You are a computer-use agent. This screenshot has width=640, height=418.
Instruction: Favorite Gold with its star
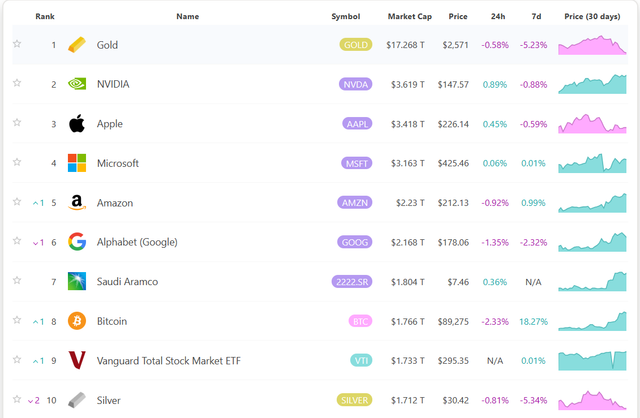pos(17,44)
